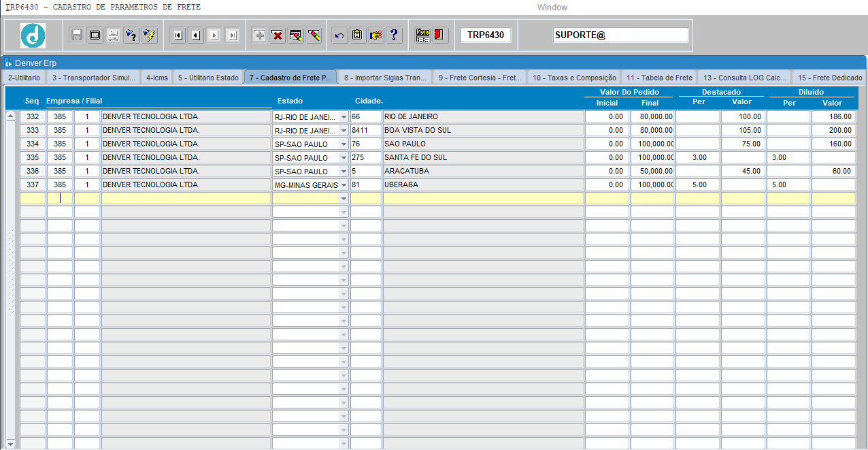This screenshot has height=450, width=868.
Task: Expand Estado dropdown for seq 333
Action: coord(344,131)
